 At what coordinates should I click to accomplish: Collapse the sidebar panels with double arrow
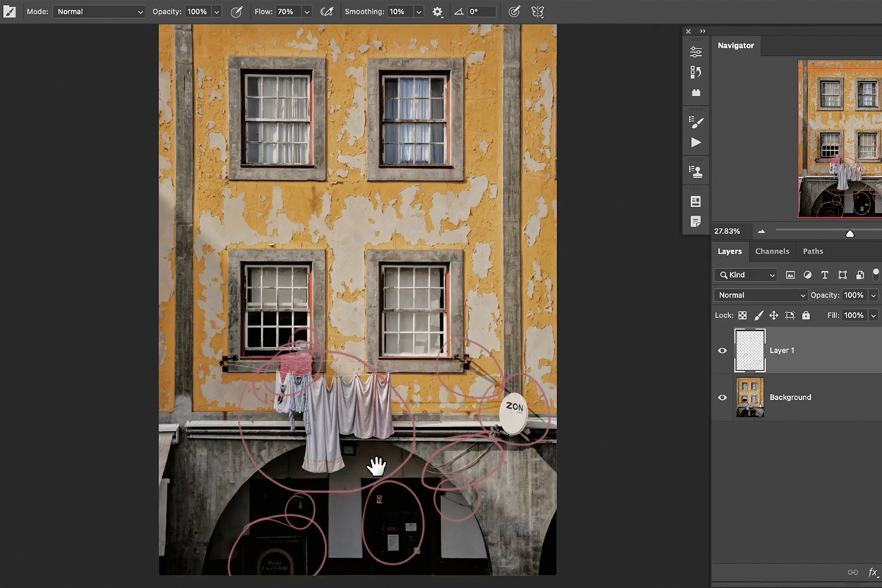click(703, 31)
